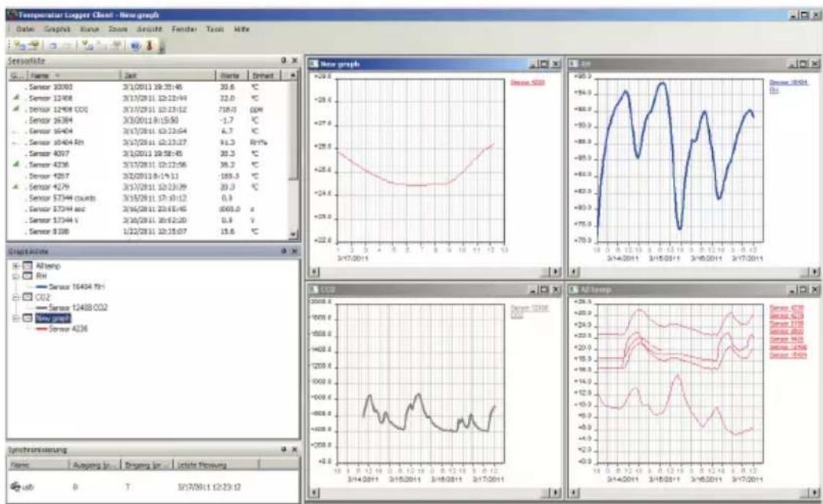Expand the All temp tree node

(16, 265)
